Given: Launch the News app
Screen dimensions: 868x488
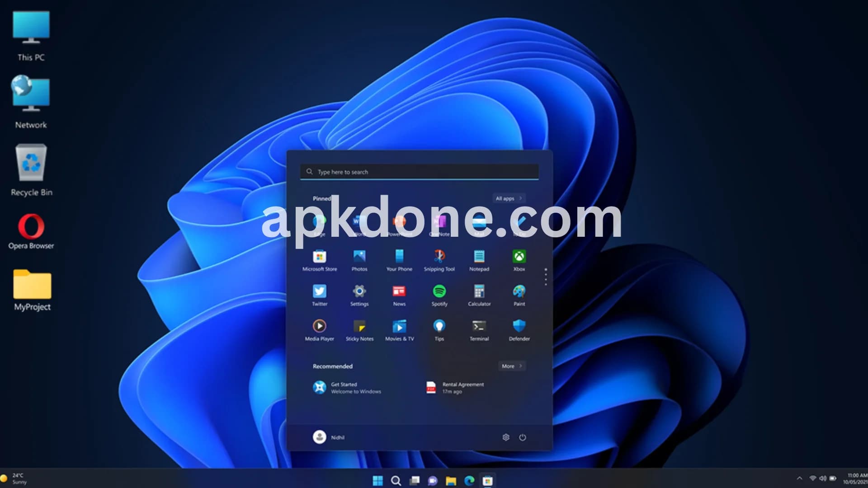Looking at the screenshot, I should tap(399, 296).
